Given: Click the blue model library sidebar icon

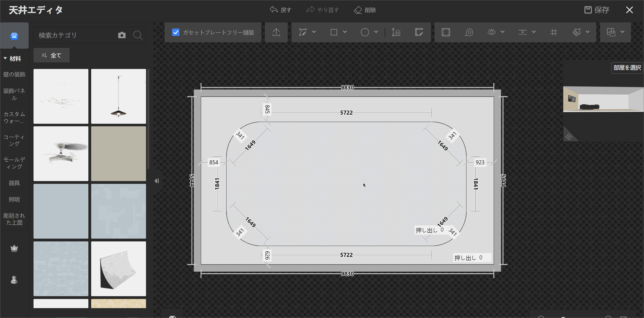Looking at the screenshot, I should point(14,36).
